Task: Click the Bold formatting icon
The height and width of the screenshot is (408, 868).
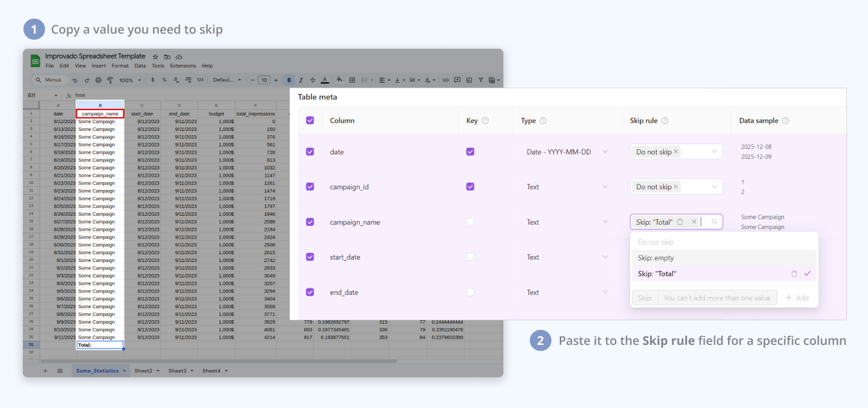Action: [x=290, y=80]
